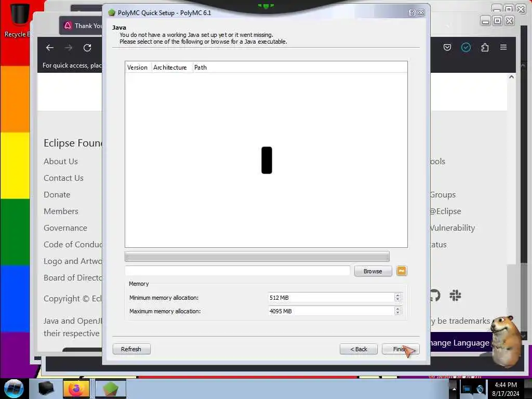Click the Finish button
Image resolution: width=532 pixels, height=399 pixels.
pos(401,349)
